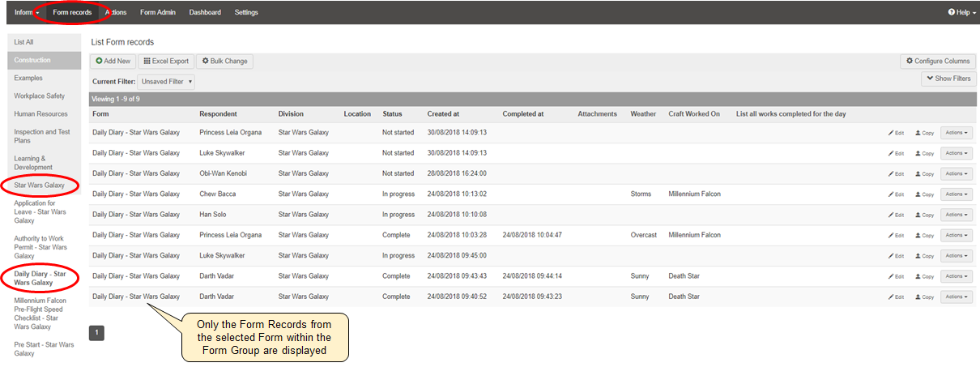Switch to the Form Admin menu

[157, 12]
